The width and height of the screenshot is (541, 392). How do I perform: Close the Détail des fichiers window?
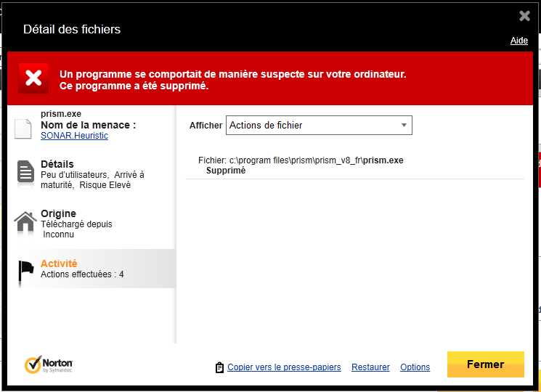click(x=524, y=16)
